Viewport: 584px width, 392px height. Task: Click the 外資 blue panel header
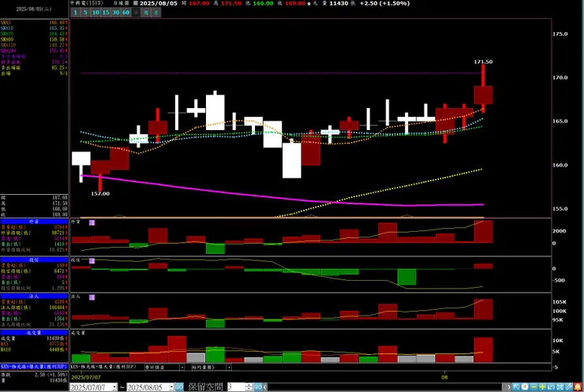(34, 222)
